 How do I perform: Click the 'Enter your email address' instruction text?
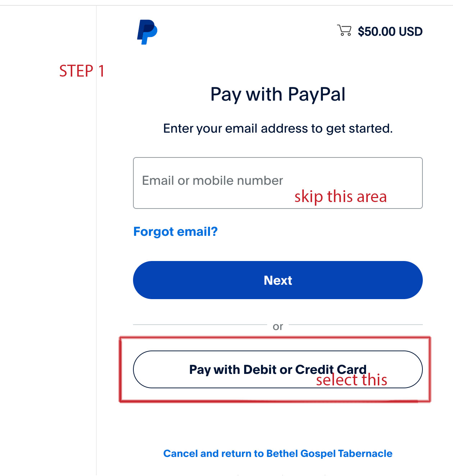pos(278,128)
